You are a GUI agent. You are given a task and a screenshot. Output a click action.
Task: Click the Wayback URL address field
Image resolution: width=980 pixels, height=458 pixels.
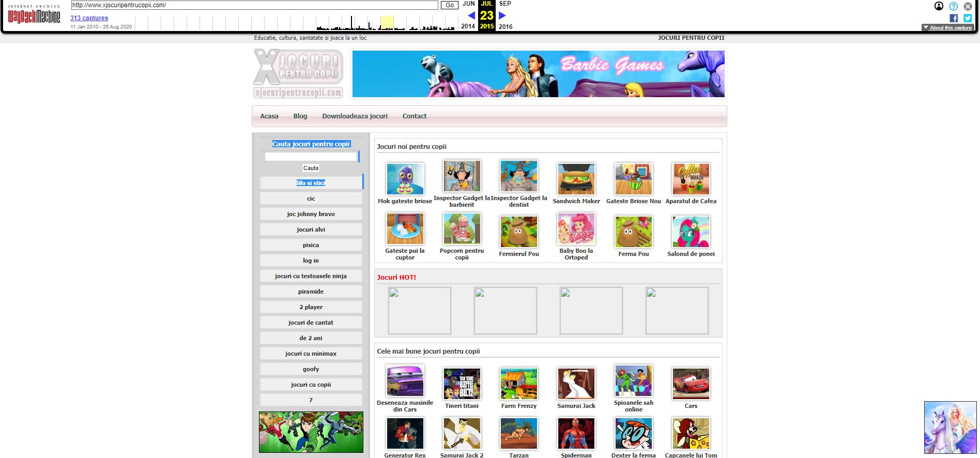(x=254, y=5)
